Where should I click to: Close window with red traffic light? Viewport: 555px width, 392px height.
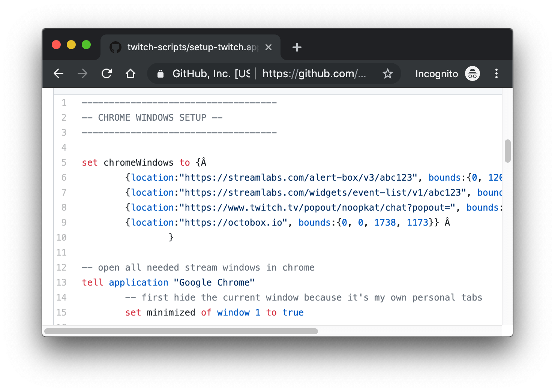(56, 45)
